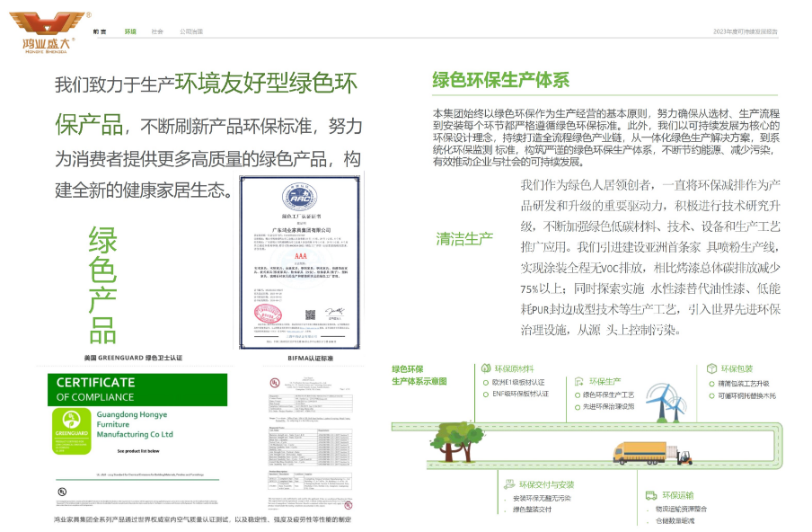Screen dimensions: 812x532
Task: Click the Hongye Shengda winged logo
Action: pos(49,24)
